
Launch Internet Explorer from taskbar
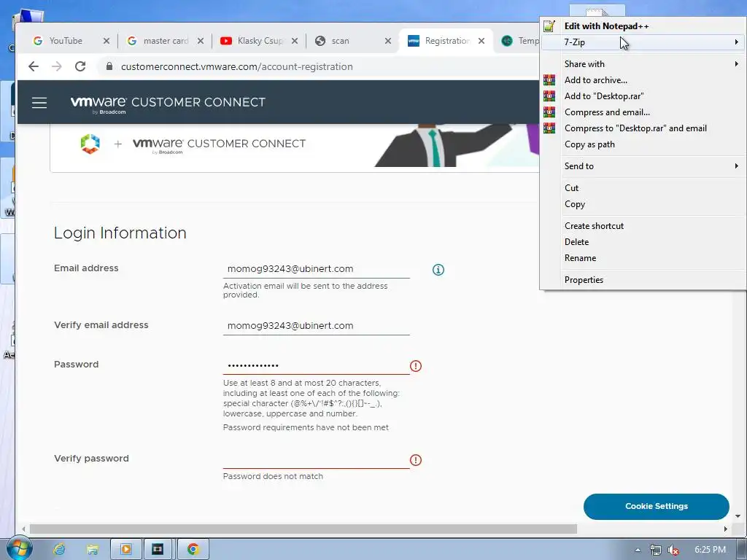(60, 549)
